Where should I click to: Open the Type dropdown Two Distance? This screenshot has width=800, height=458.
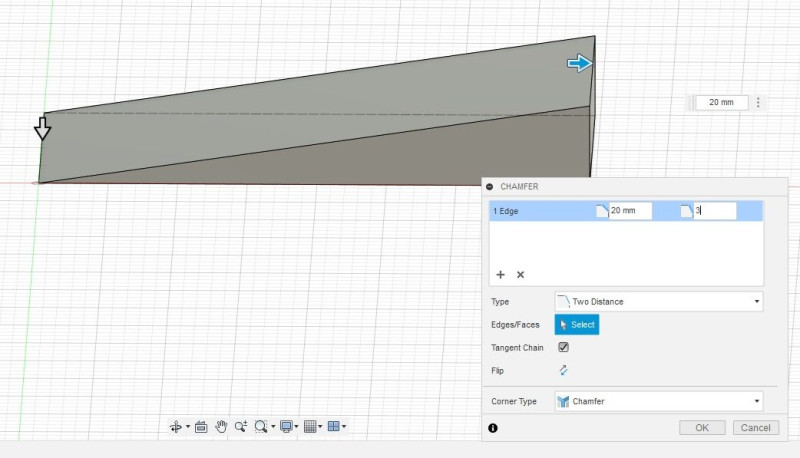click(659, 301)
